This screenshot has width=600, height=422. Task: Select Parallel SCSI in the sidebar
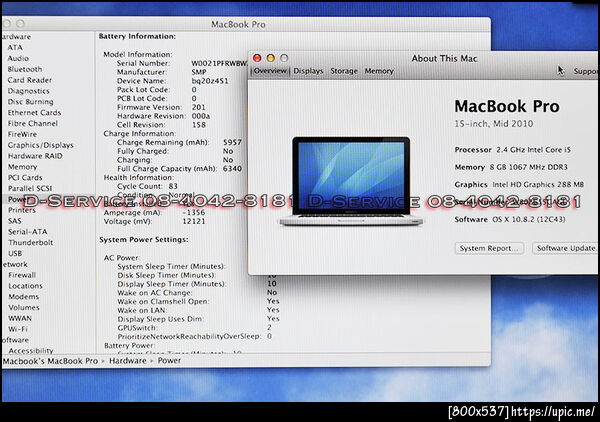[x=30, y=188]
